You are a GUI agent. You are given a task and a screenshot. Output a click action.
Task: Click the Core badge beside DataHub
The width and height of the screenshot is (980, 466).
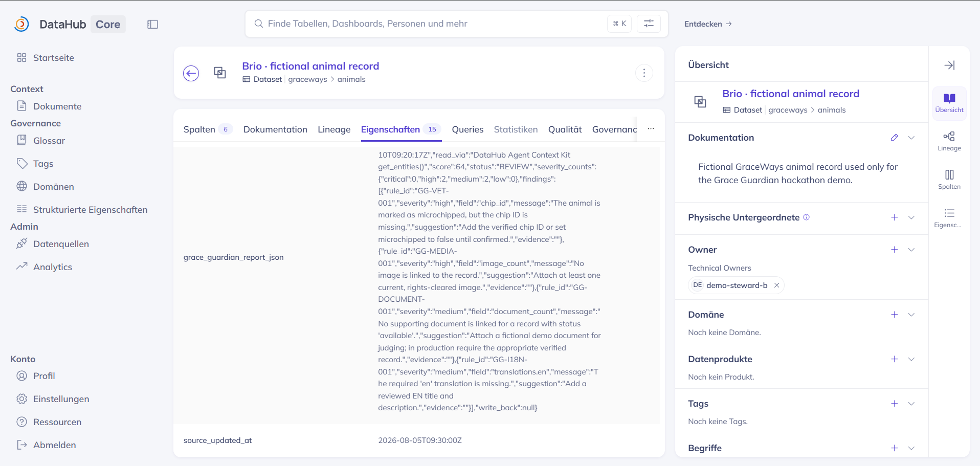[108, 25]
